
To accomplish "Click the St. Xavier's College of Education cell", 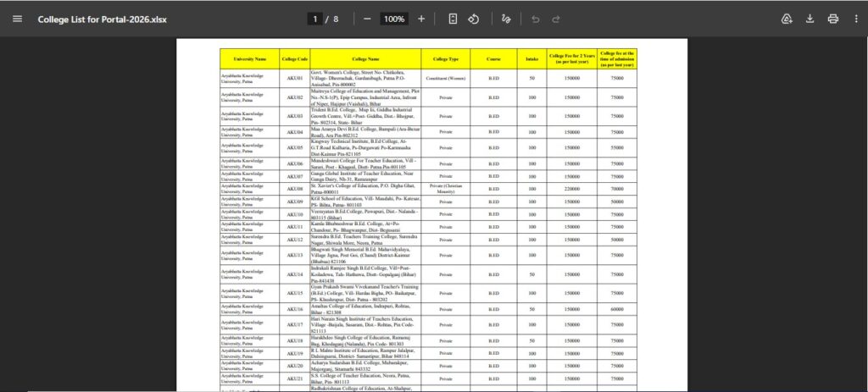I will point(365,189).
